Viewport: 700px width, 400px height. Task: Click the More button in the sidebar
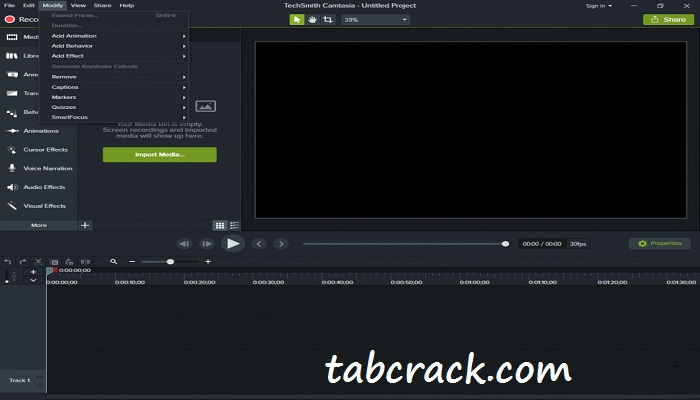pyautogui.click(x=39, y=225)
